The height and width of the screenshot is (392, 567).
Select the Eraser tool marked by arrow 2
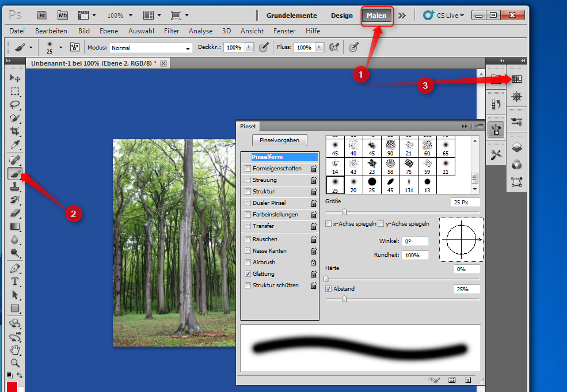pos(14,173)
